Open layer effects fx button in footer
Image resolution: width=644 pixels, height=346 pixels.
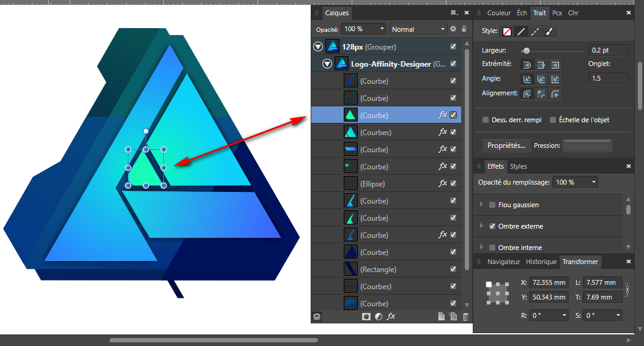[391, 317]
